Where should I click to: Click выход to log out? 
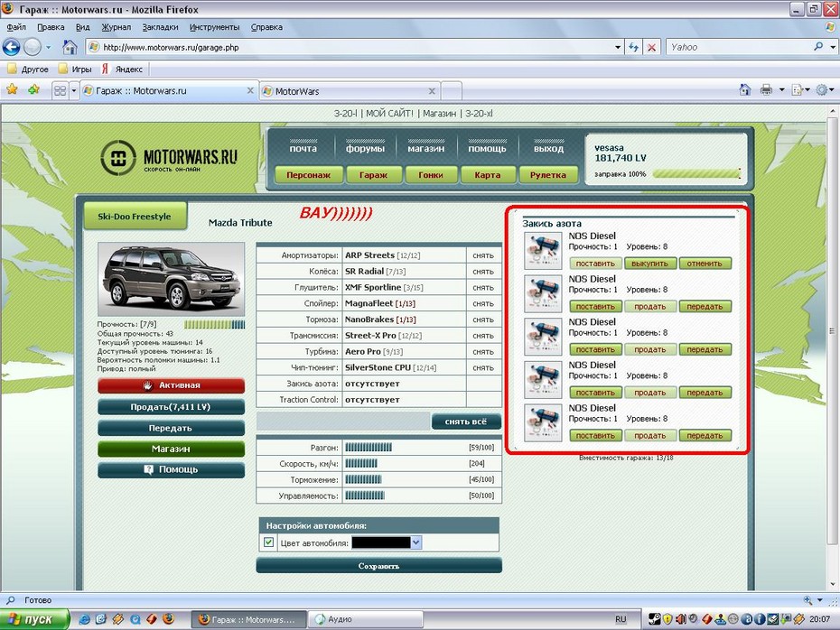(x=548, y=148)
